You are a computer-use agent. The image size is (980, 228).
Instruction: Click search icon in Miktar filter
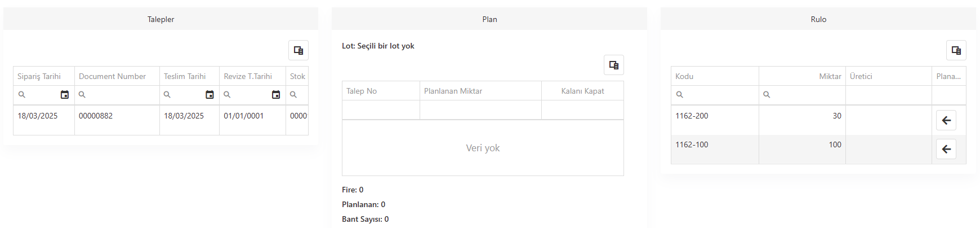767,95
